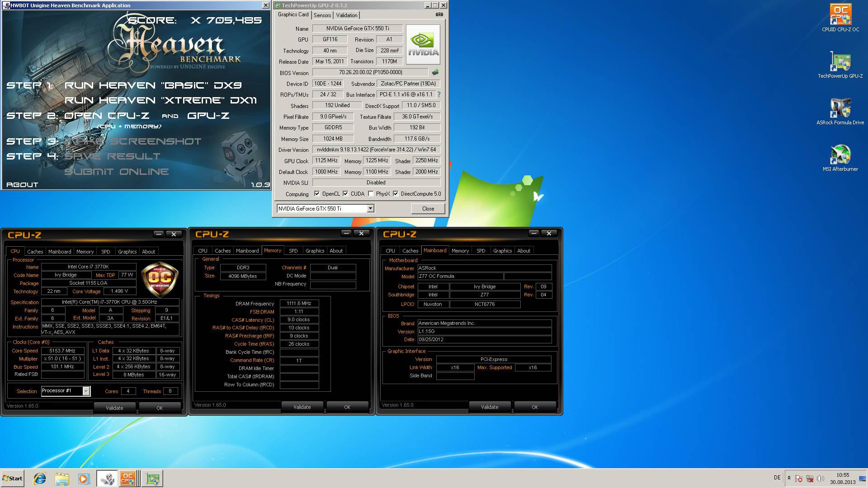Screen dimensions: 868x488
Task: Click the network disconnected tray icon
Action: point(810,479)
